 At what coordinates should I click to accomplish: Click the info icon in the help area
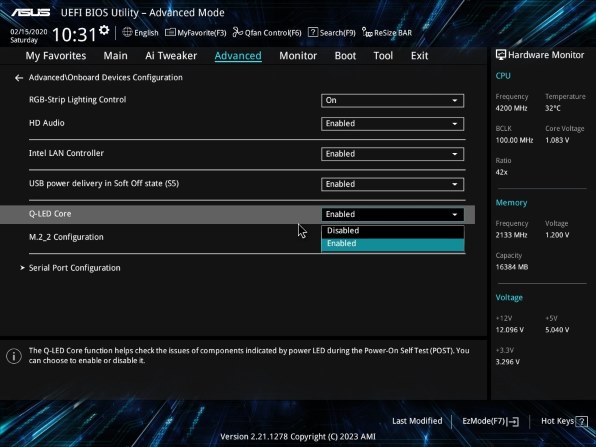14,356
